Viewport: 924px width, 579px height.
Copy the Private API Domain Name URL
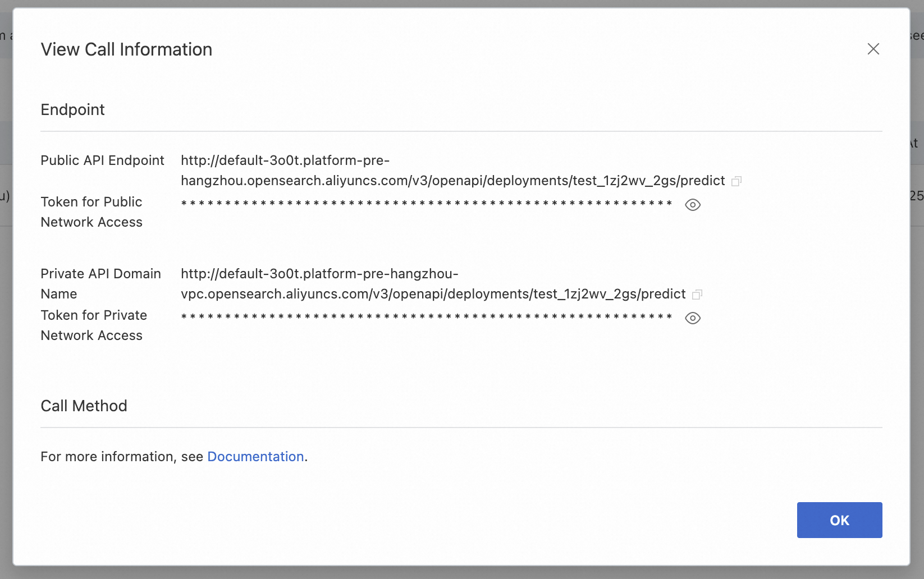click(x=697, y=295)
